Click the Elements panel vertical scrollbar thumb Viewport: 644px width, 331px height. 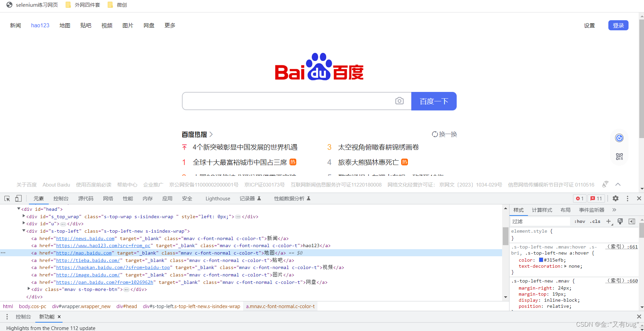point(505,236)
